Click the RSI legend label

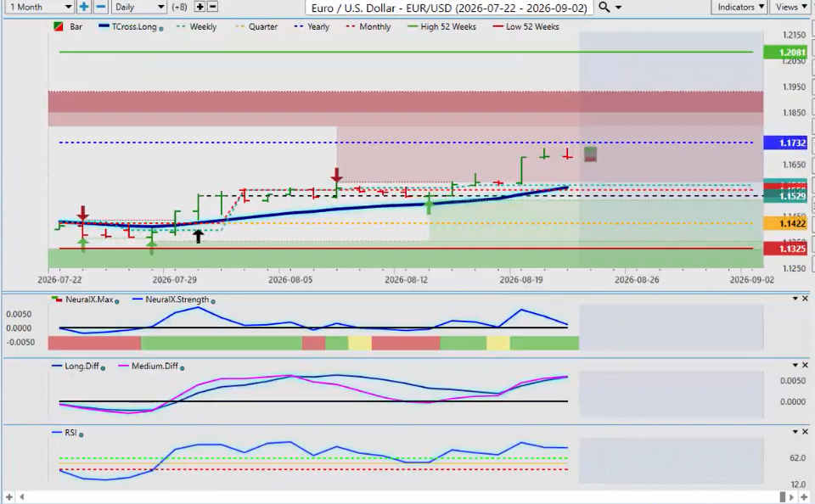(70, 432)
